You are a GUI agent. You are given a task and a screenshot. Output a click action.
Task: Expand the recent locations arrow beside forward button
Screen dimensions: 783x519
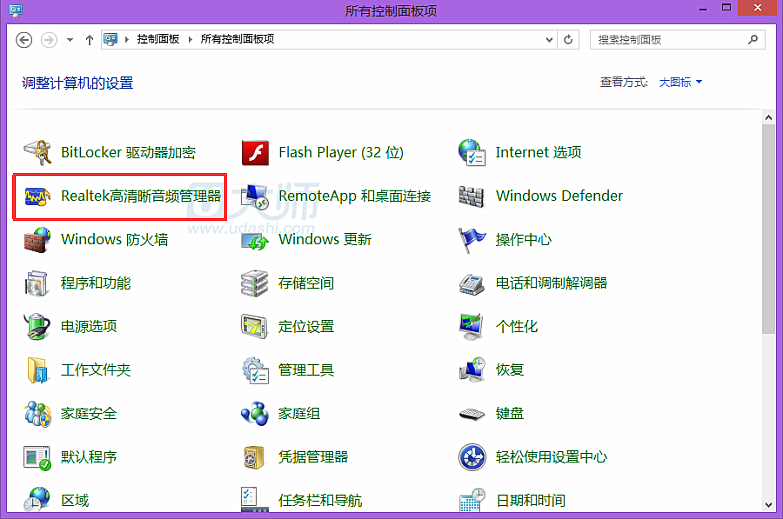click(70, 40)
